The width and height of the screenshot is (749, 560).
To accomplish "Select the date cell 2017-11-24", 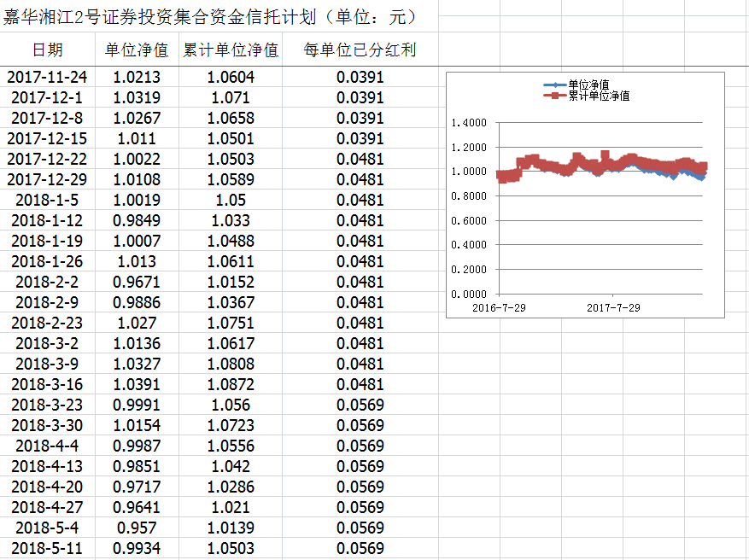I will click(47, 77).
